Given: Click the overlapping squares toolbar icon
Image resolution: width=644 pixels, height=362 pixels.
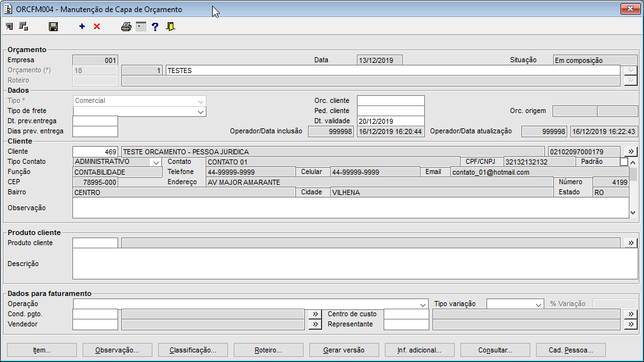Looking at the screenshot, I should [24, 27].
